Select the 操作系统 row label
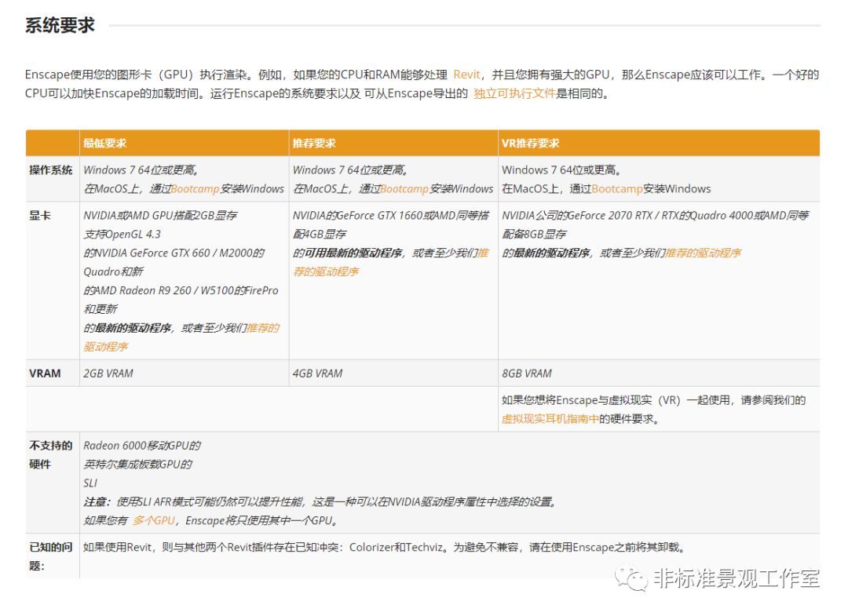This screenshot has height=616, width=848. (51, 169)
